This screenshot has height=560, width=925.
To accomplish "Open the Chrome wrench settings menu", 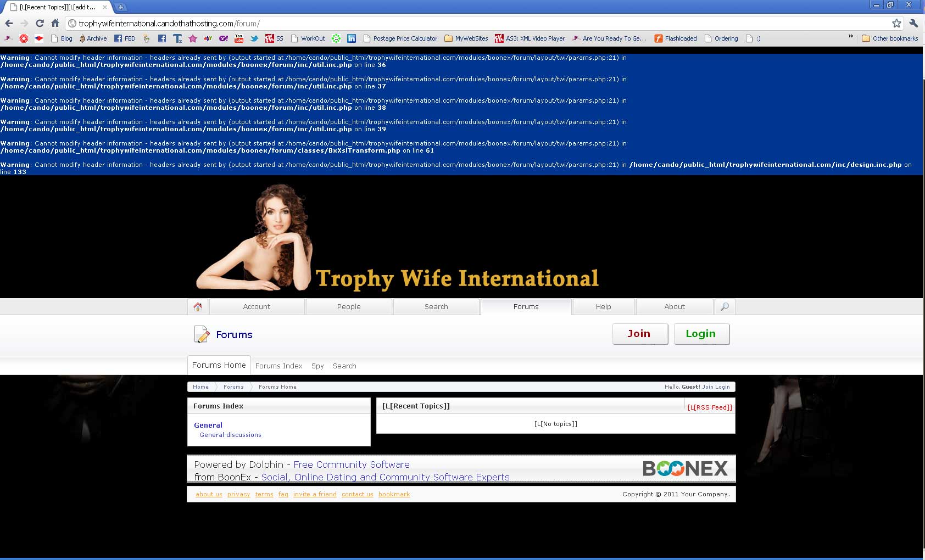I will [913, 23].
